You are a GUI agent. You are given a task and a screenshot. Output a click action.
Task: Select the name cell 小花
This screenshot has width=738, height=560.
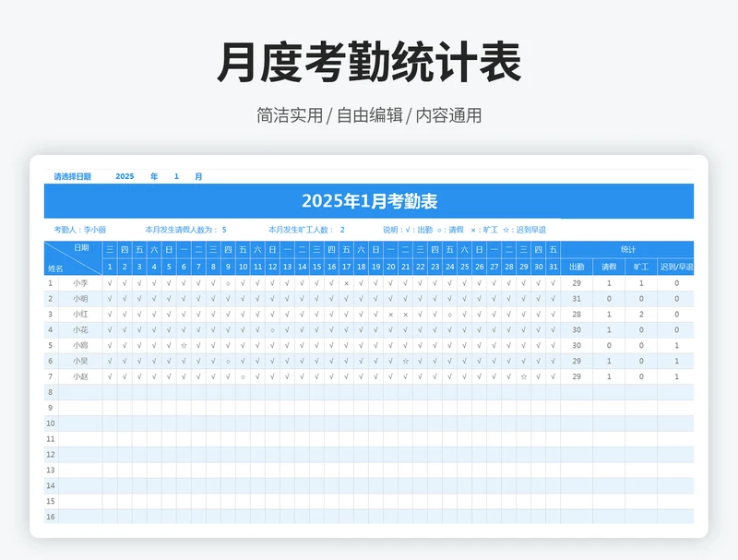pos(80,329)
